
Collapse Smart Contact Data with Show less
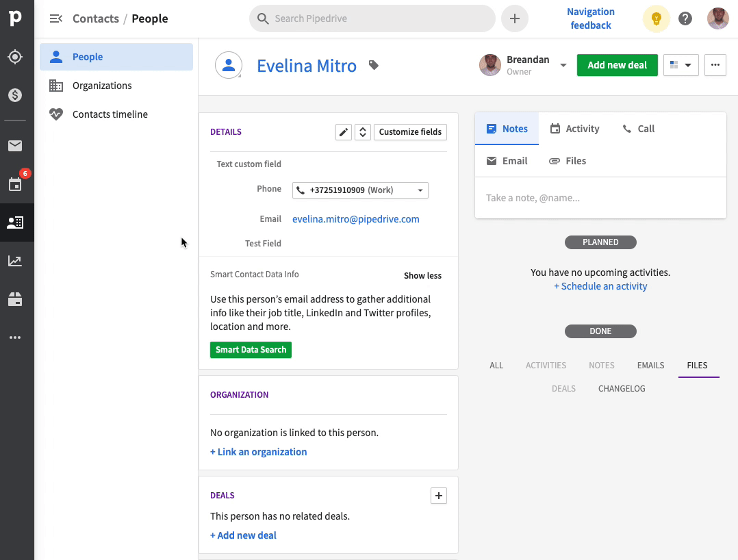[422, 276]
